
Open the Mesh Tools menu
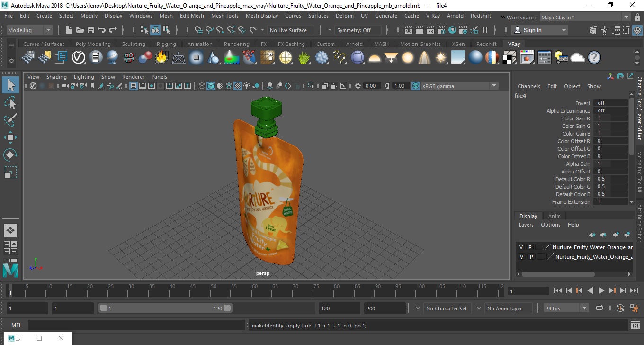(x=224, y=16)
